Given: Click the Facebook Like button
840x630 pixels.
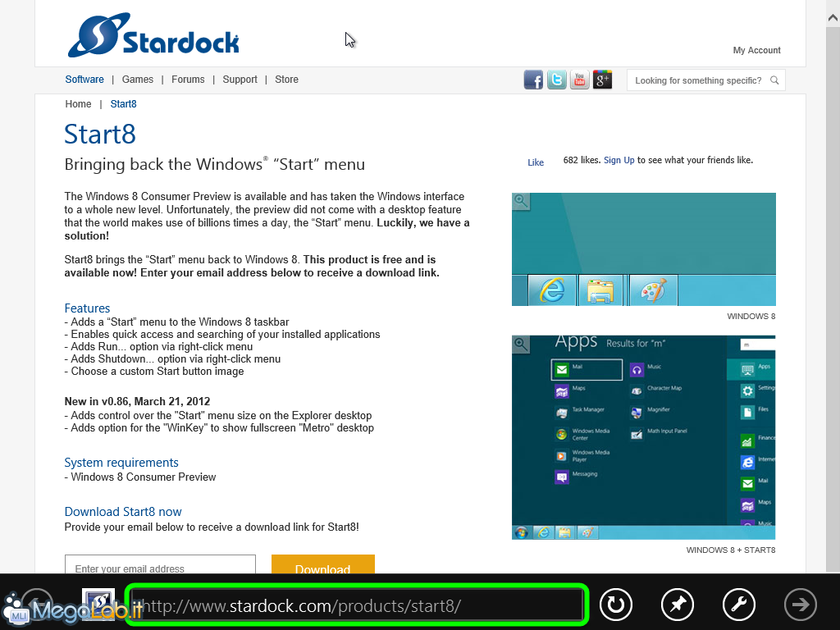Looking at the screenshot, I should point(536,162).
